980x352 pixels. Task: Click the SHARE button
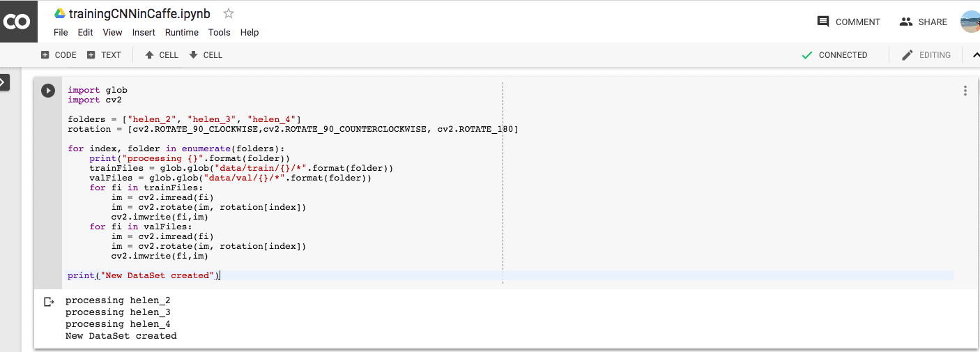click(923, 22)
